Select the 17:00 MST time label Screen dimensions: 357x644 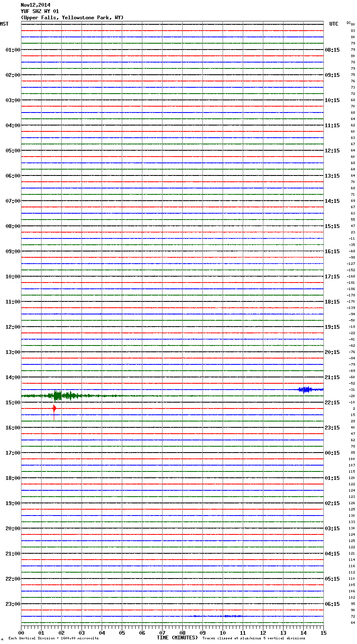pyautogui.click(x=13, y=453)
